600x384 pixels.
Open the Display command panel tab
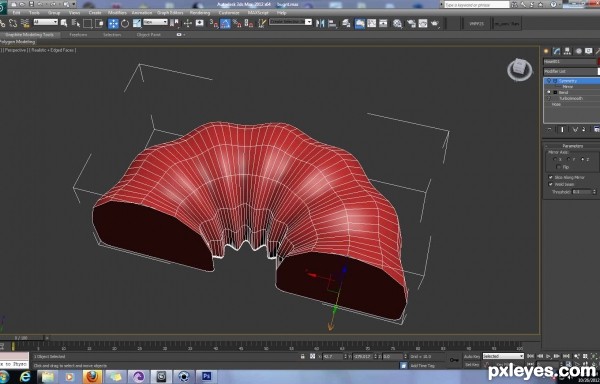[x=589, y=51]
